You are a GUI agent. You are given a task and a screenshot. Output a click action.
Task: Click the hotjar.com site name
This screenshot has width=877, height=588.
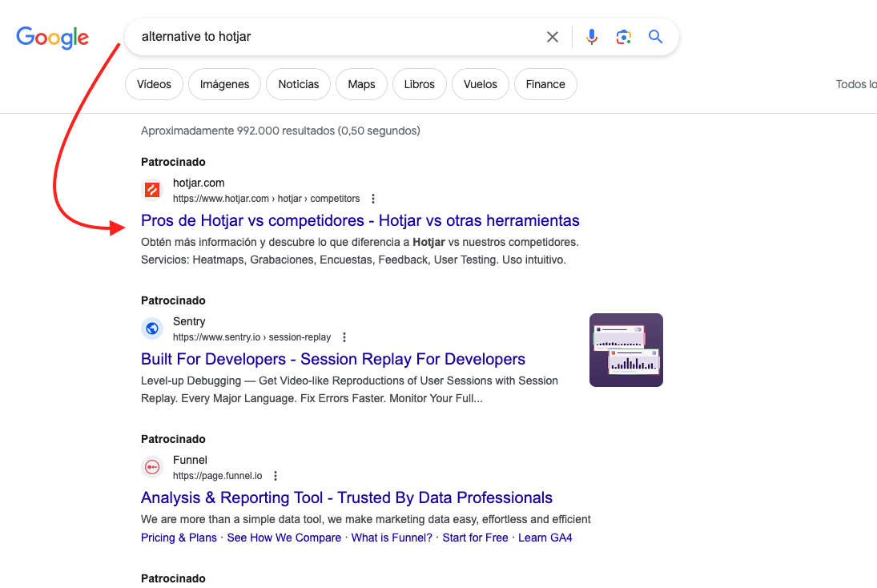point(199,183)
